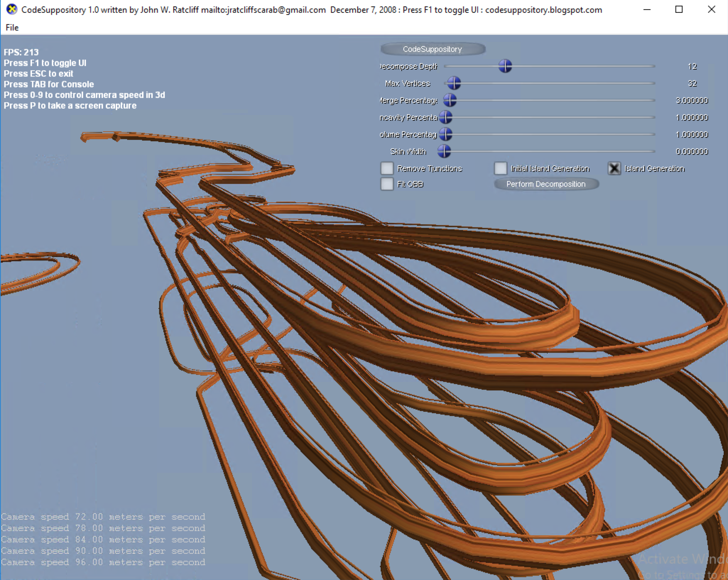
Task: Click the Concavity Percentage slider handle
Action: (445, 117)
